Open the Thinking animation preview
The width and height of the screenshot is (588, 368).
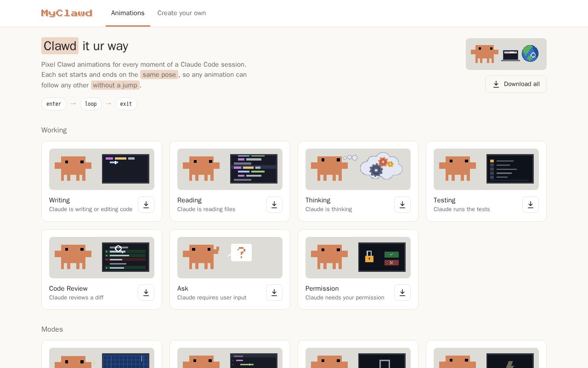point(358,169)
